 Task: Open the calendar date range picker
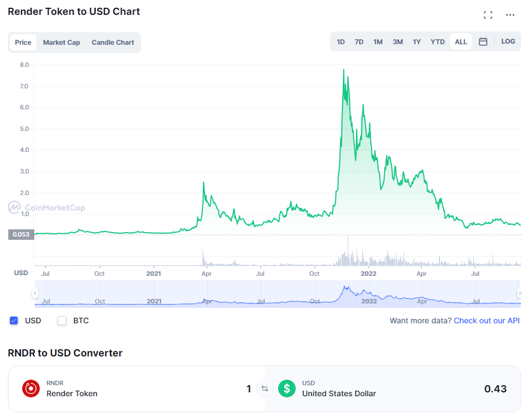pyautogui.click(x=483, y=41)
